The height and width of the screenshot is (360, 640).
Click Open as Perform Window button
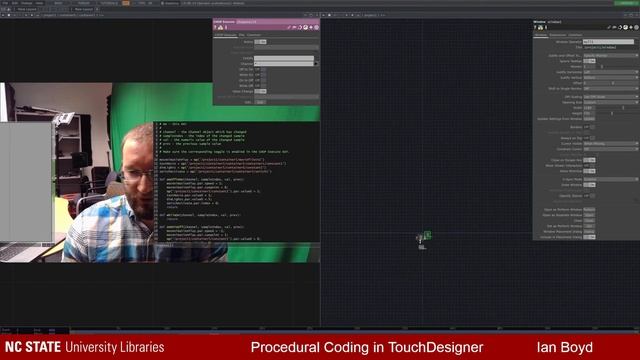coord(589,209)
